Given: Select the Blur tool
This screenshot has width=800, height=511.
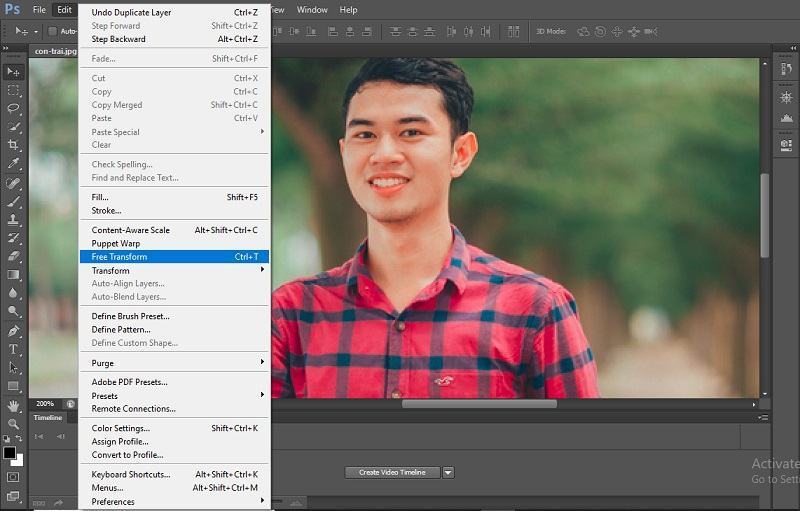Looking at the screenshot, I should click(13, 293).
